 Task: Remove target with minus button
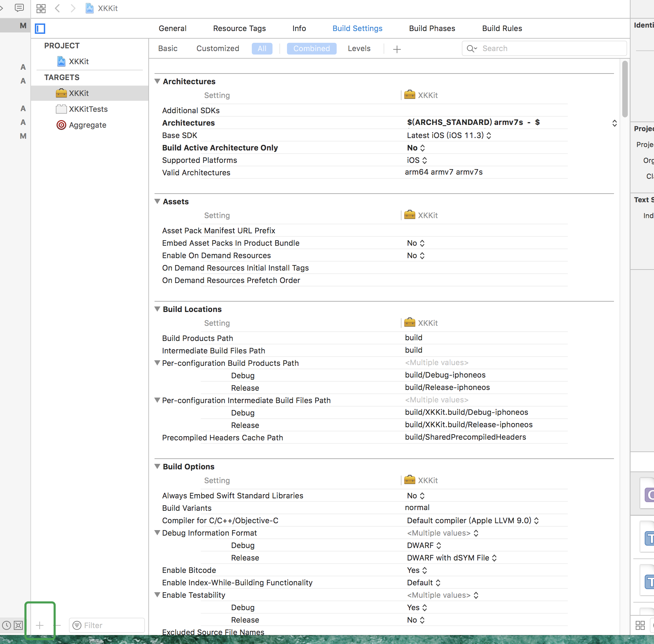coord(57,625)
